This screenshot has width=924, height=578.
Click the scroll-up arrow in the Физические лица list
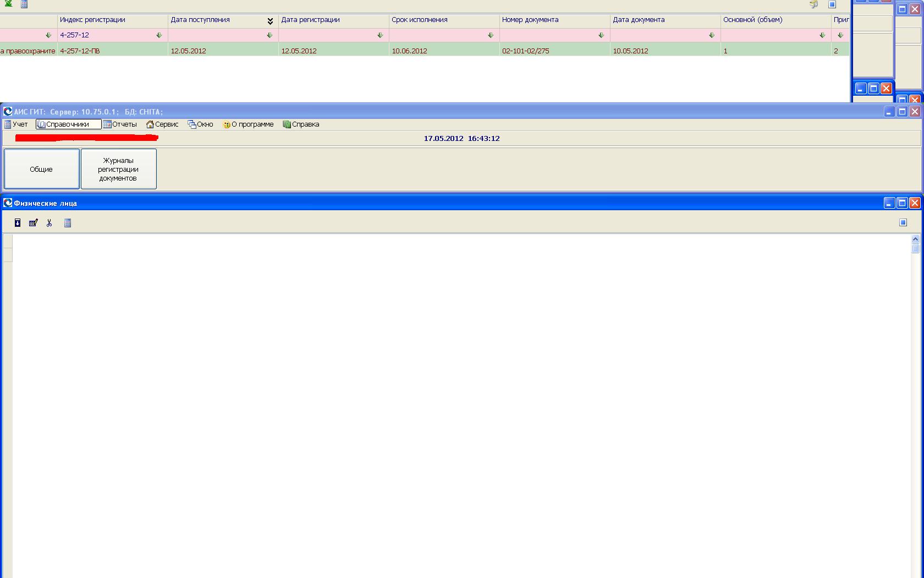pyautogui.click(x=915, y=239)
